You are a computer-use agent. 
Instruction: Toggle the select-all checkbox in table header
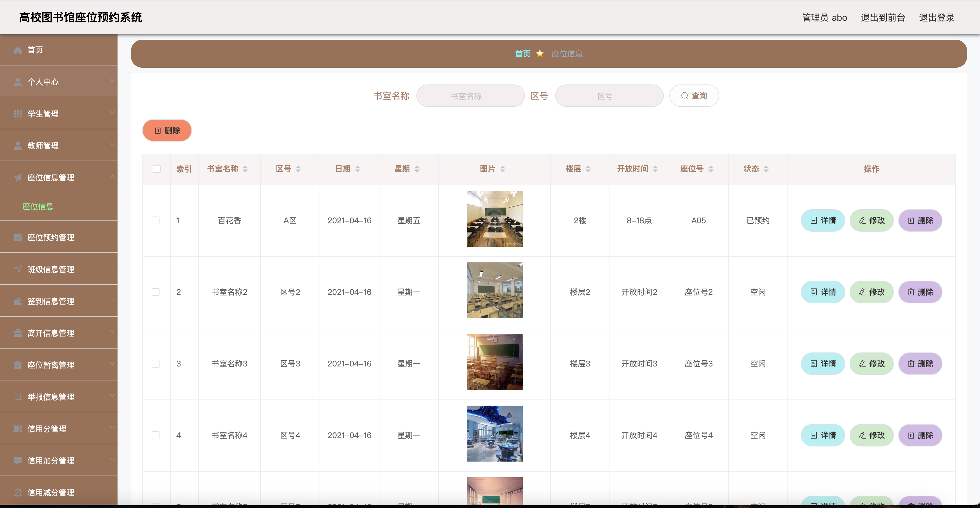(156, 169)
